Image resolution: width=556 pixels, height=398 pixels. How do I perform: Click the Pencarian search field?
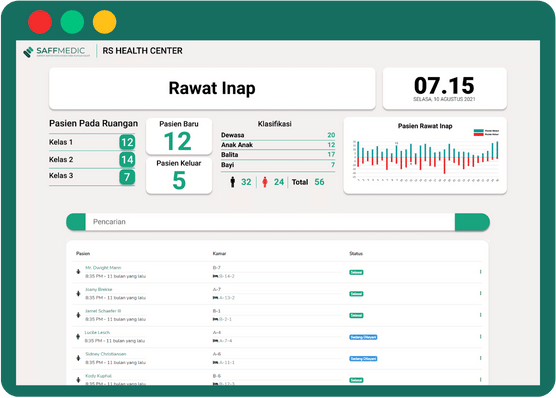(x=270, y=222)
